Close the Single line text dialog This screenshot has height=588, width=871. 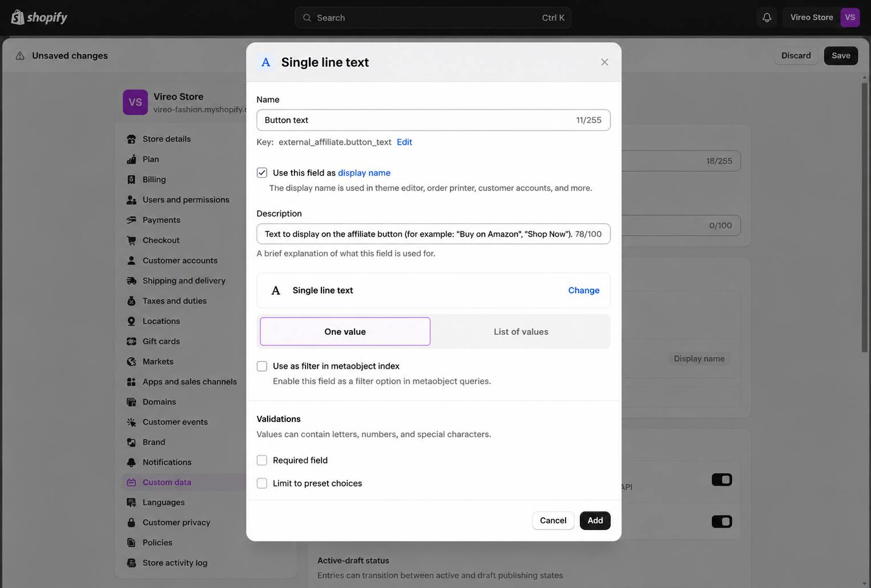[x=604, y=62]
